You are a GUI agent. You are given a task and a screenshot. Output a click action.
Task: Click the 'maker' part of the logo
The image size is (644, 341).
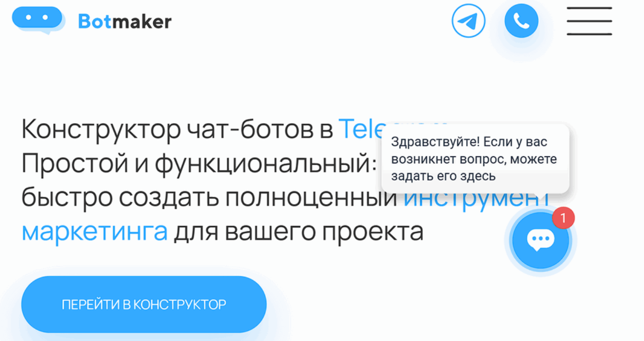coord(142,21)
